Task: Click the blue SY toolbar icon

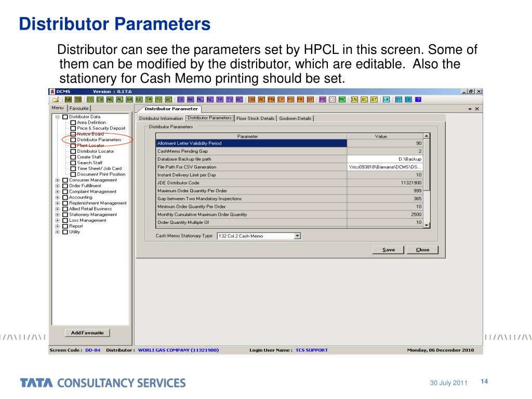Action: (398, 99)
